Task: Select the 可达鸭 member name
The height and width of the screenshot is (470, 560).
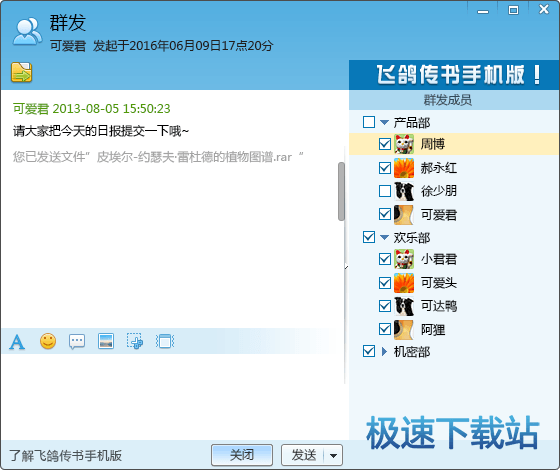Action: 439,306
